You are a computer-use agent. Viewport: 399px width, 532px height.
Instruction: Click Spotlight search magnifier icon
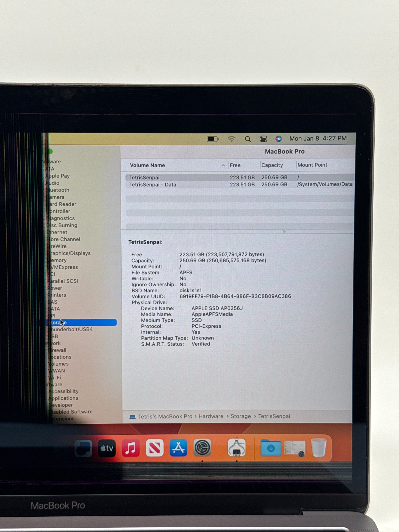(248, 139)
